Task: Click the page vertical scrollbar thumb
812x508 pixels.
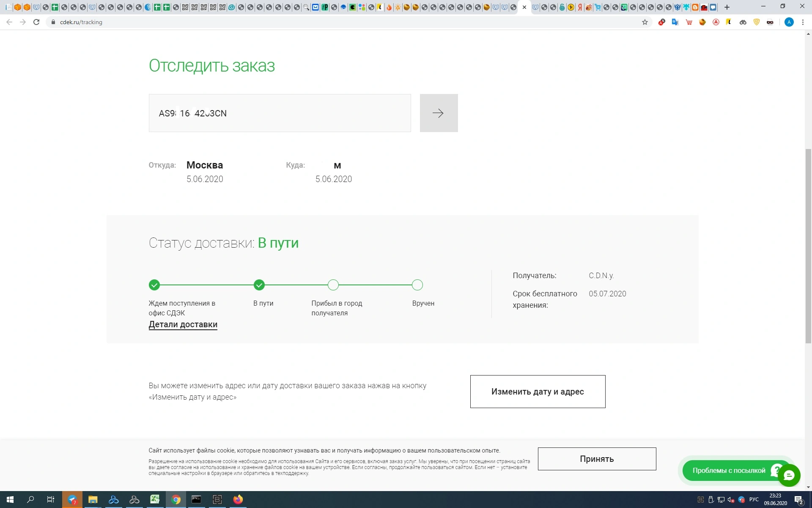Action: tap(808, 246)
